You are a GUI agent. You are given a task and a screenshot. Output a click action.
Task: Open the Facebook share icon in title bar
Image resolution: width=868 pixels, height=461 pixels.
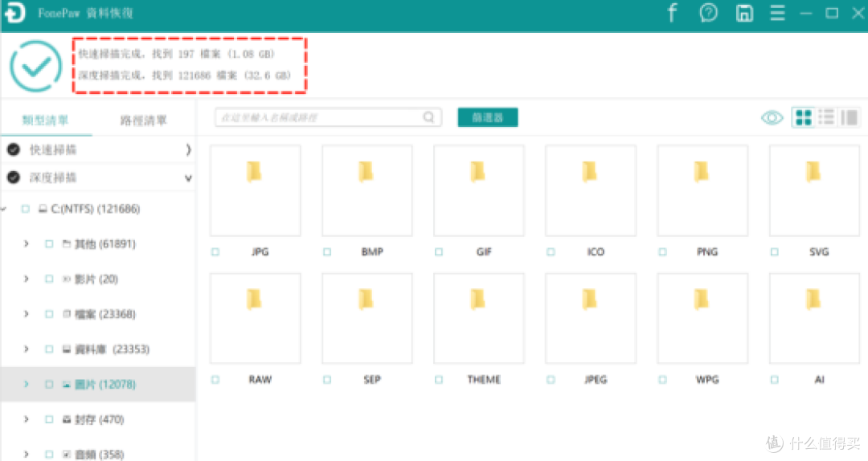click(673, 12)
